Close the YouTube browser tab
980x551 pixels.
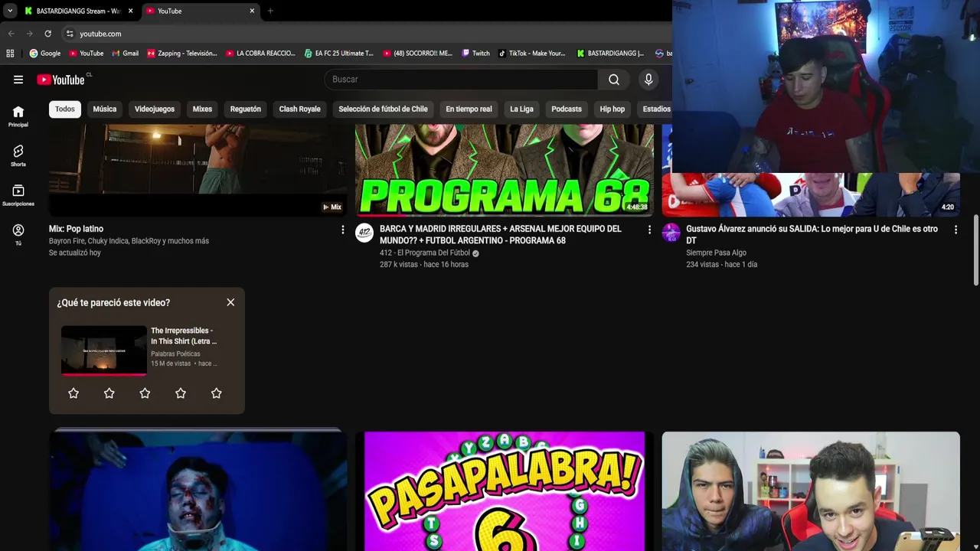click(x=252, y=11)
